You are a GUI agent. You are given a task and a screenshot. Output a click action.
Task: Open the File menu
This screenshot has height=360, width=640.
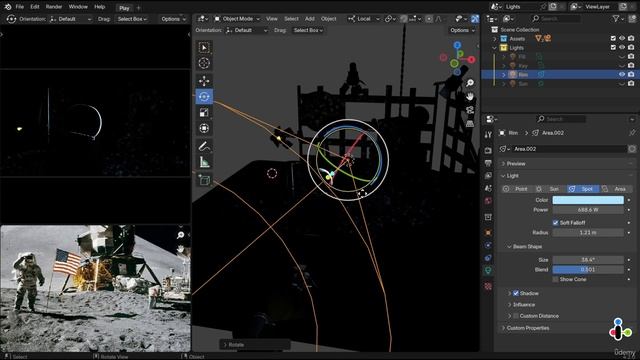tap(20, 7)
